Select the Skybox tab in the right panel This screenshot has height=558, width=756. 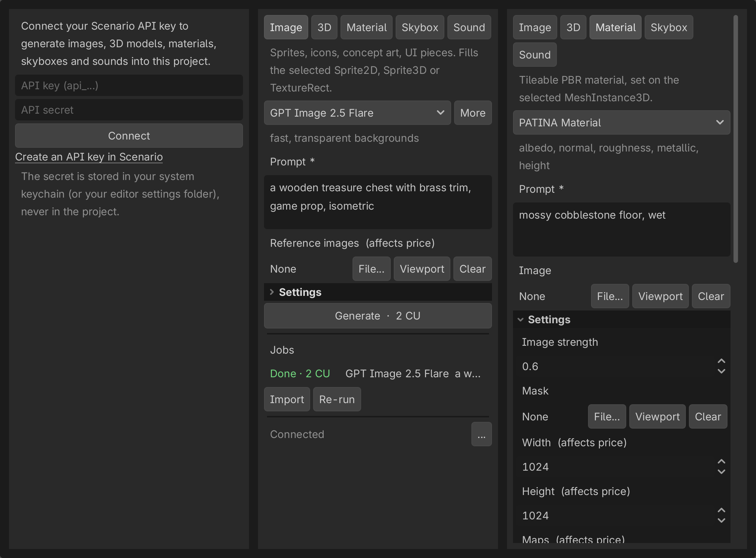[x=669, y=27]
